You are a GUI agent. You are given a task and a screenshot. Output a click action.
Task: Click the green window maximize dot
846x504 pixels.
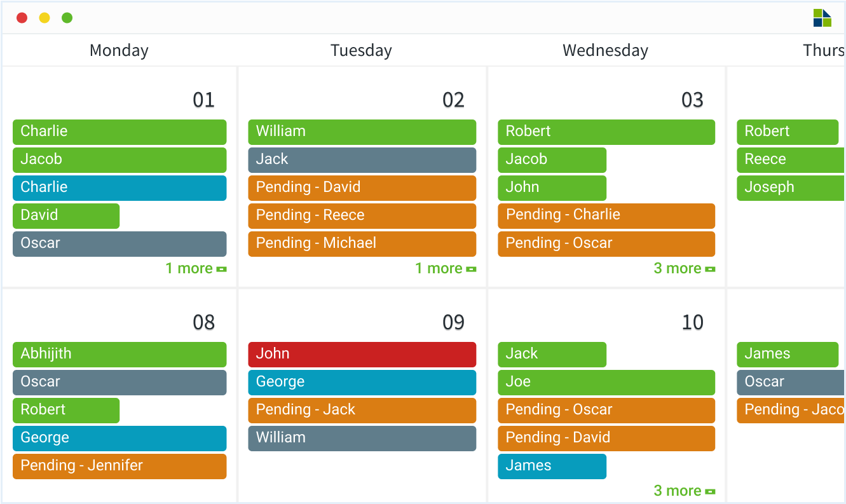[67, 18]
